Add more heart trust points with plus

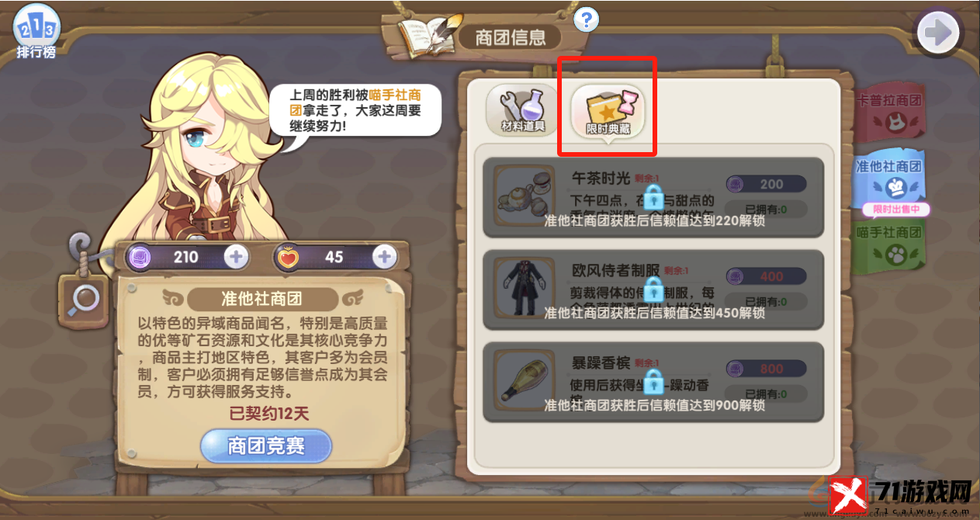click(x=384, y=256)
